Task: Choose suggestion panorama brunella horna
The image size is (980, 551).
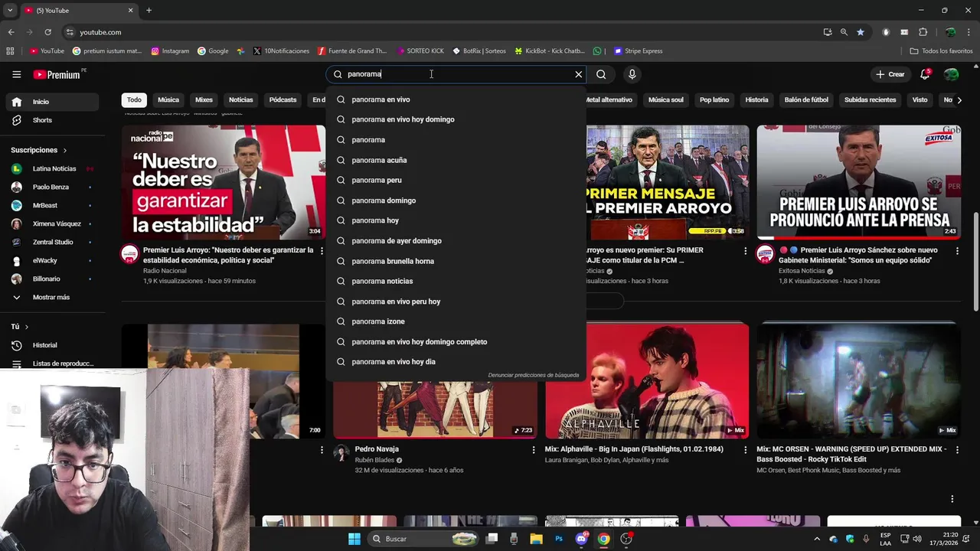Action: (x=456, y=261)
